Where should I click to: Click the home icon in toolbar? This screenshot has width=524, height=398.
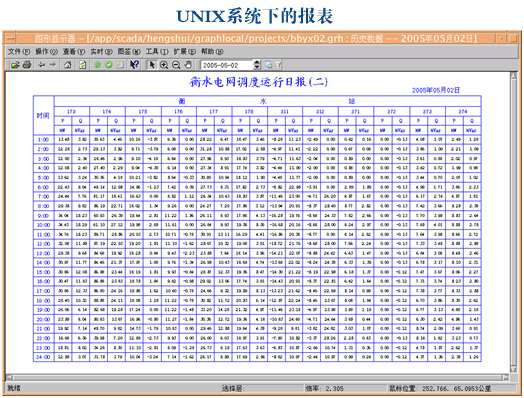click(x=68, y=65)
